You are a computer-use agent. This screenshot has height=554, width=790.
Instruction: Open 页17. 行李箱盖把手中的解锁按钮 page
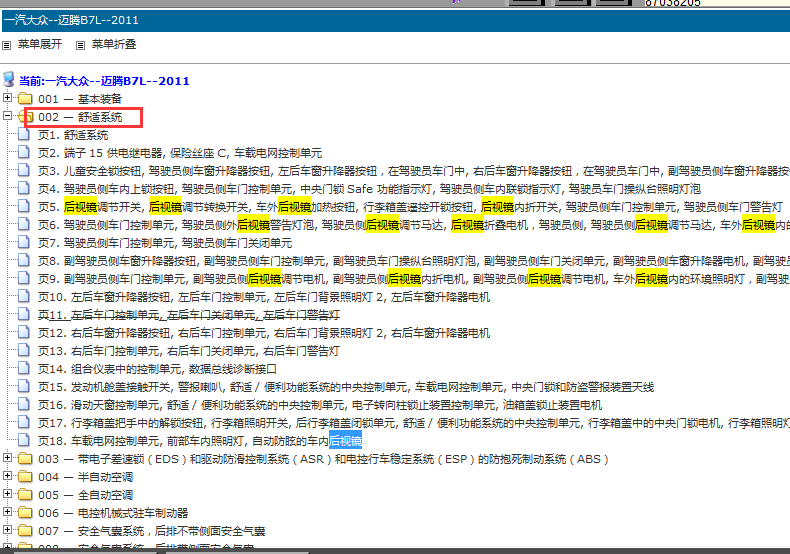pos(414,423)
